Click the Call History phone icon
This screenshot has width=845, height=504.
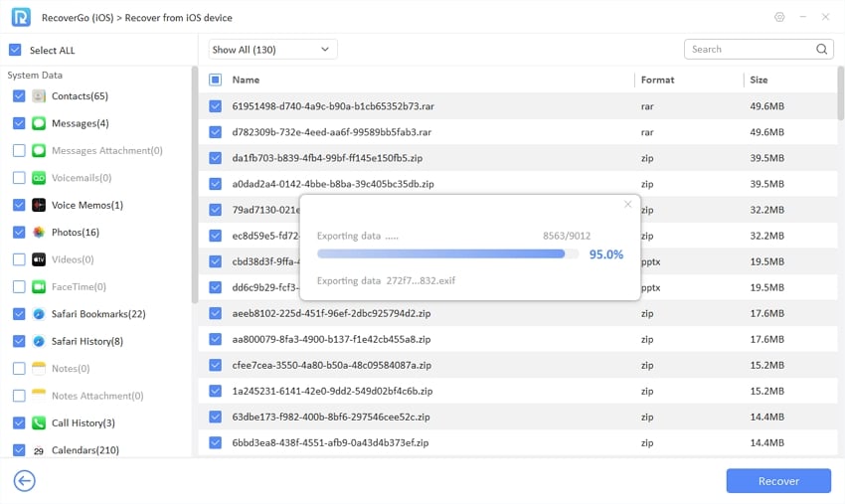(39, 422)
